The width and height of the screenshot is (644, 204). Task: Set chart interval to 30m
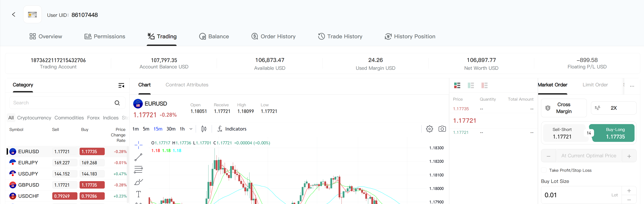tap(171, 129)
